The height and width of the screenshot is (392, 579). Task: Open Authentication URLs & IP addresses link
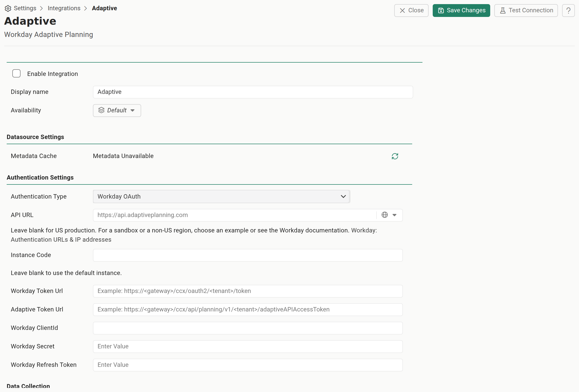pos(61,240)
